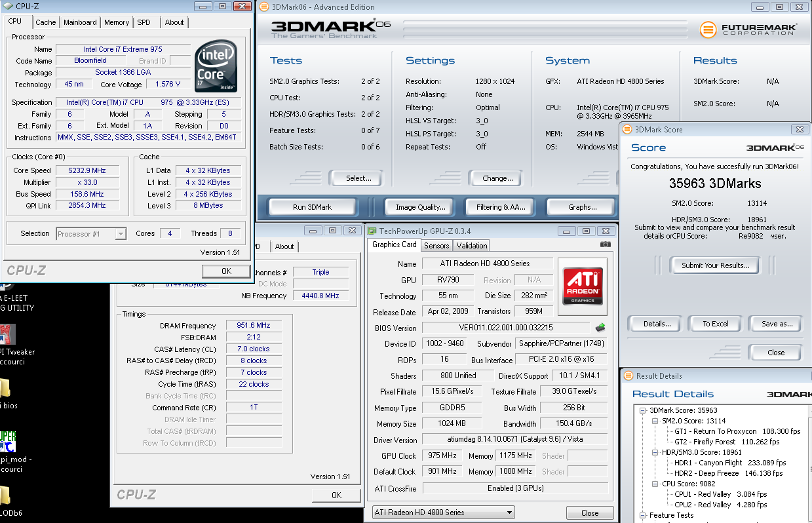Open the Sensors tab in GPU-Z
This screenshot has width=812, height=523.
[436, 245]
